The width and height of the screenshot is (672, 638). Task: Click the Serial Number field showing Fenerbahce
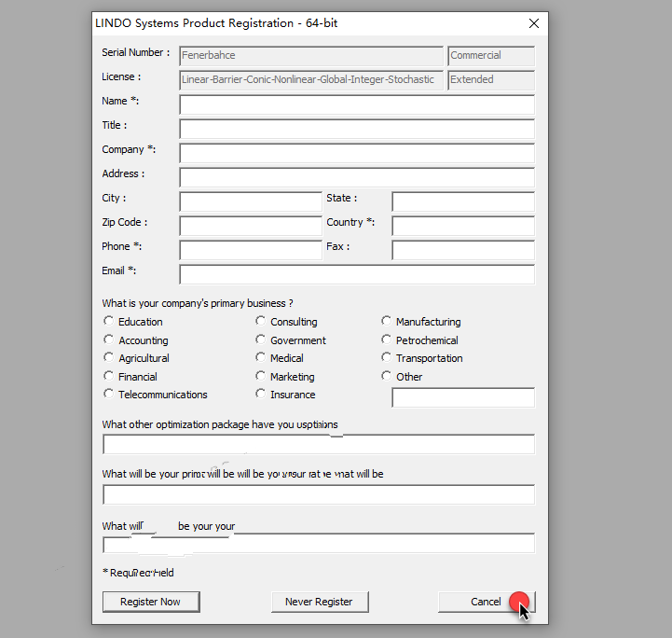click(311, 56)
